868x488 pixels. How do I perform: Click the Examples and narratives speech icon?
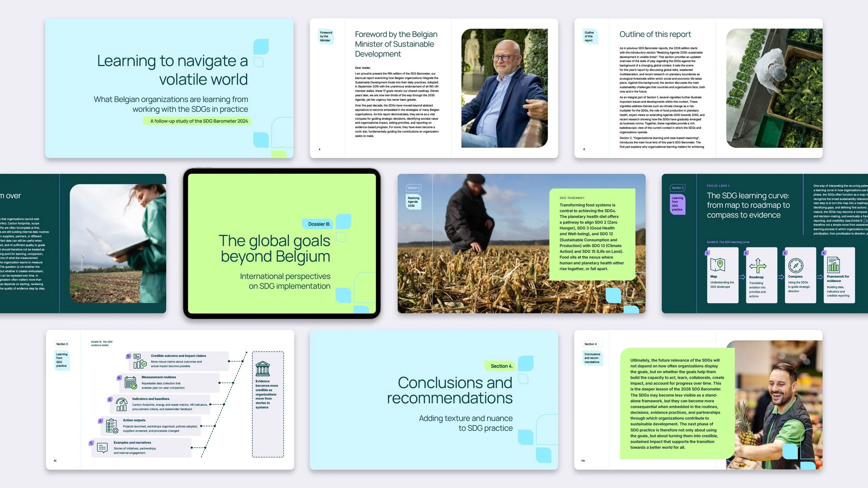coord(102,448)
